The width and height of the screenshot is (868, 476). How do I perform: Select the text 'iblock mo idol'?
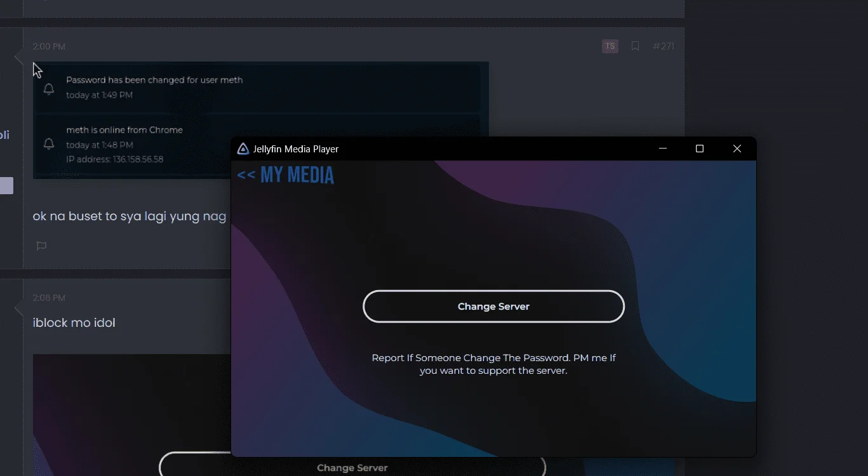(x=74, y=323)
